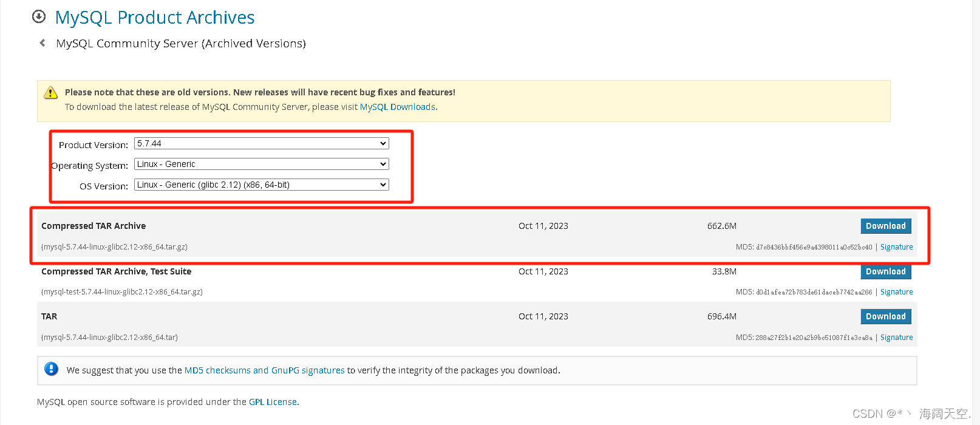This screenshot has height=425, width=980.
Task: Click MD5 hash of the Test Suite row
Action: point(814,292)
